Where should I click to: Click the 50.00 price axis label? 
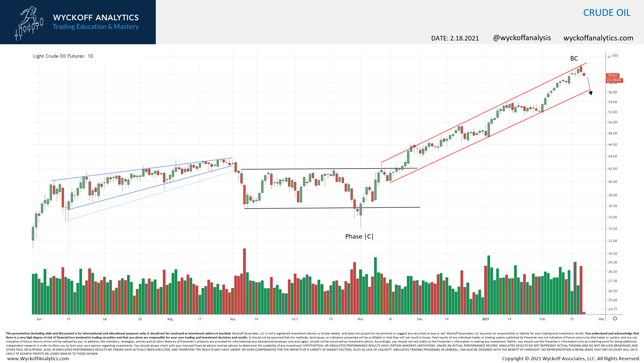pos(613,122)
